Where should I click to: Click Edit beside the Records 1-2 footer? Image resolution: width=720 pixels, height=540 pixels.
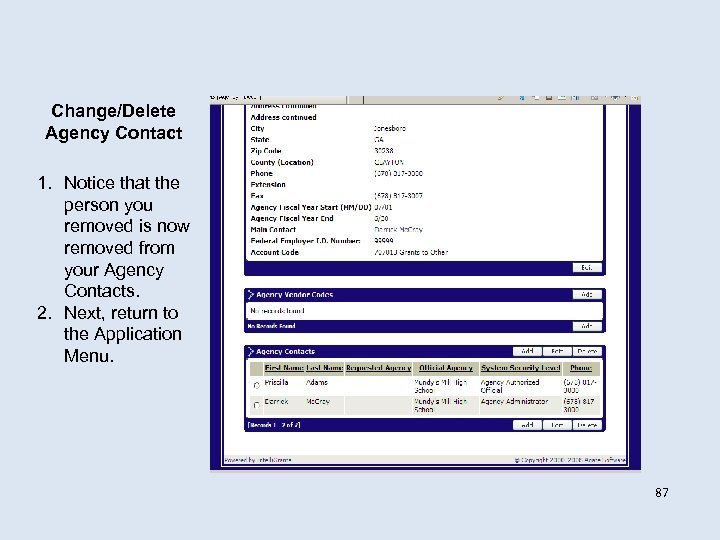pyautogui.click(x=557, y=425)
